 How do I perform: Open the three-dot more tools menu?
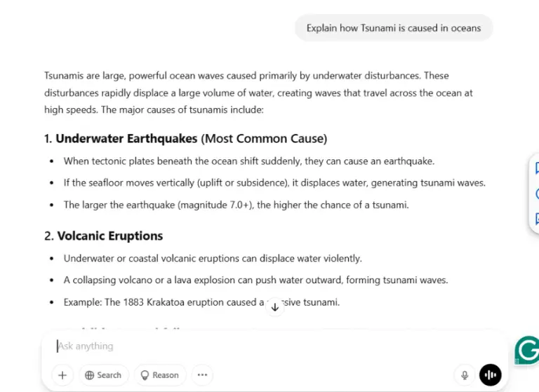[x=202, y=375]
